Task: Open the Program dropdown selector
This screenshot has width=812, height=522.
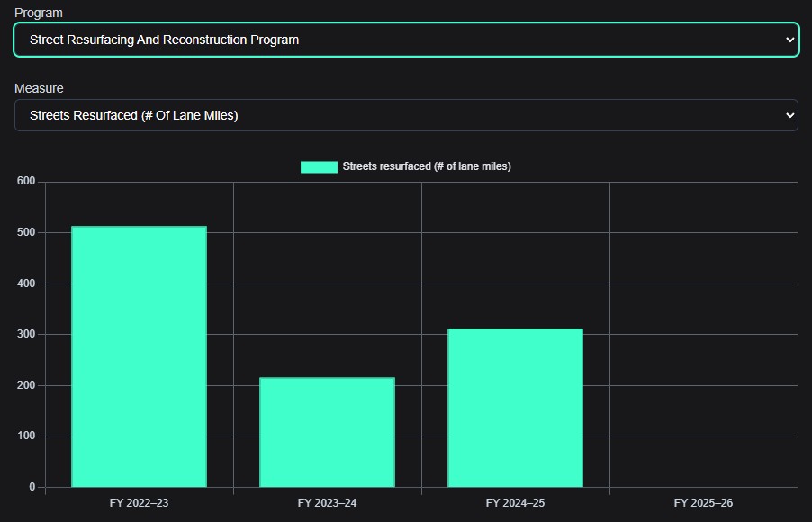Action: (x=405, y=40)
